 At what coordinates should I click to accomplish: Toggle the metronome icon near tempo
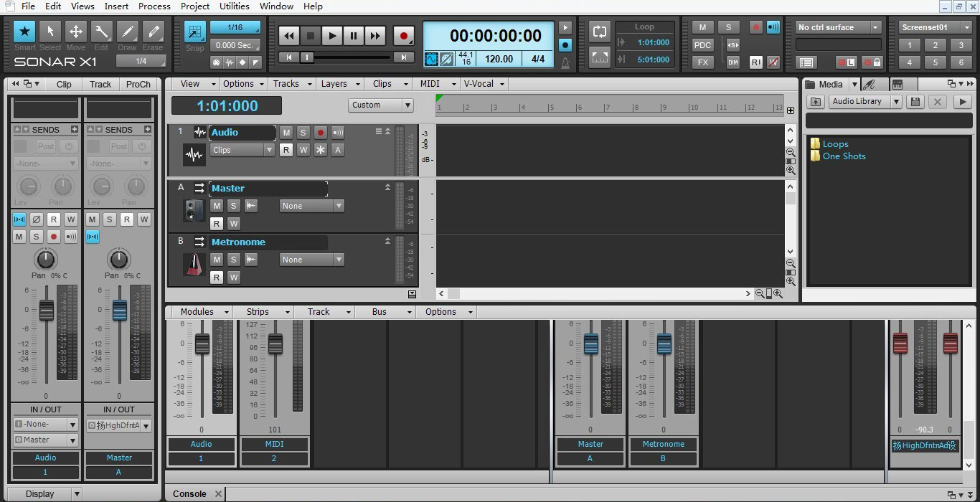click(x=565, y=63)
